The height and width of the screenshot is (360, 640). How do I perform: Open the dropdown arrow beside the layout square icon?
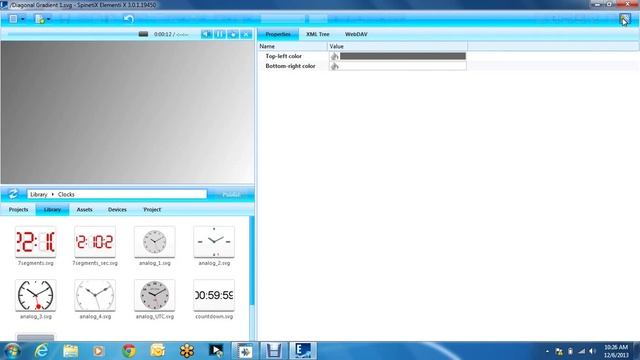pos(23,19)
